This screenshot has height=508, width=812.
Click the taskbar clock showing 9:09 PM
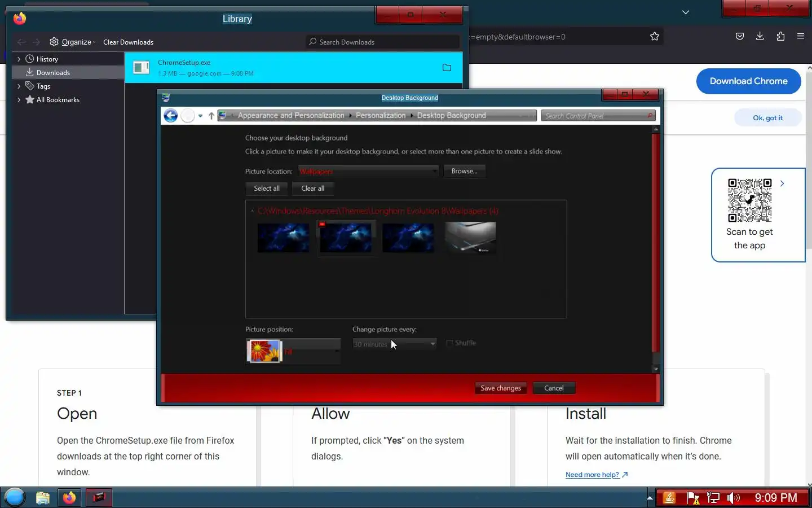coord(776,498)
